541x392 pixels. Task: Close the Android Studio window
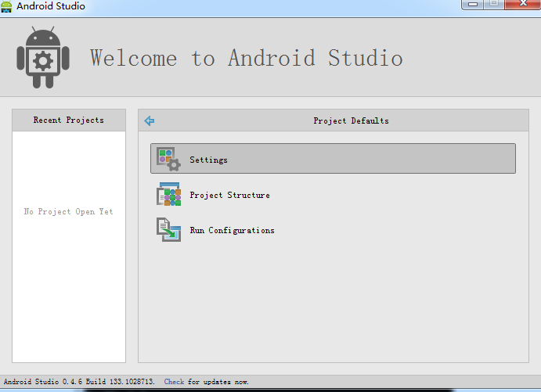click(523, 4)
